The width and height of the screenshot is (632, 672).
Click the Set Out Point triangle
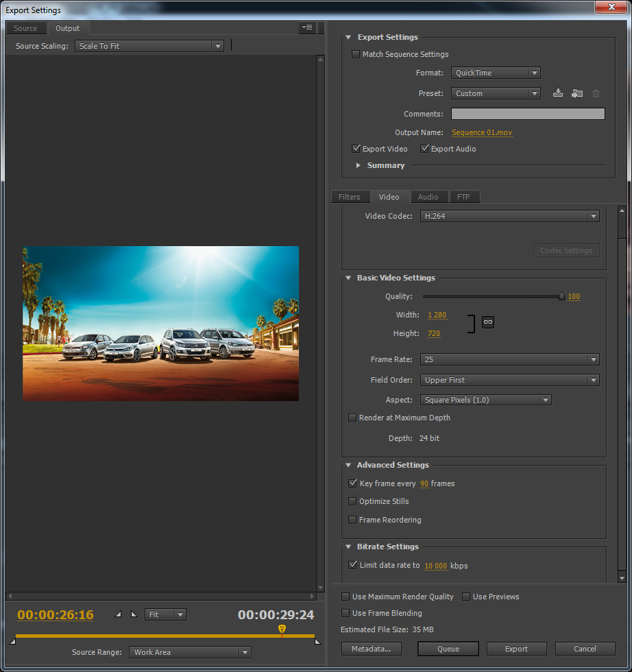(x=134, y=614)
